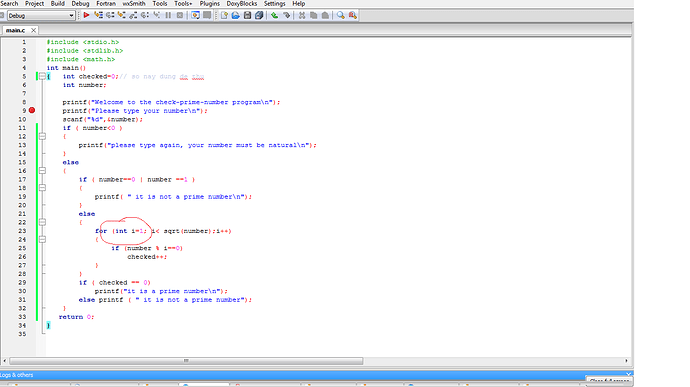This screenshot has height=387, width=690.
Task: Click the 'int number;' declaration line
Action: tap(84, 85)
